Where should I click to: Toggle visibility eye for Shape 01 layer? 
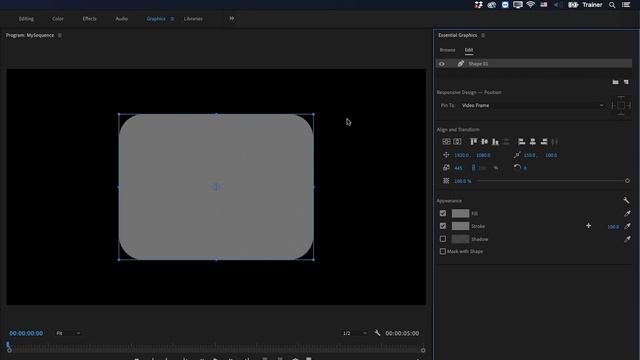point(442,64)
